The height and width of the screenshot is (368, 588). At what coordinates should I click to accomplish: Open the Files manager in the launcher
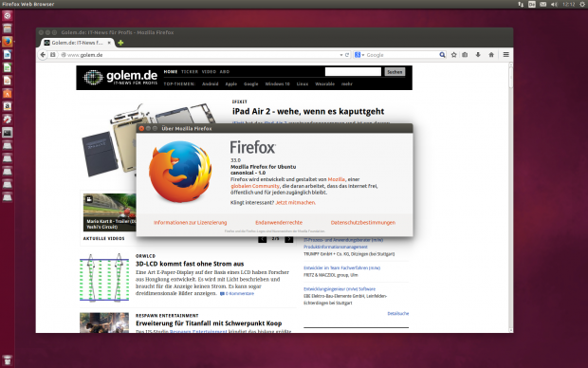[x=8, y=28]
